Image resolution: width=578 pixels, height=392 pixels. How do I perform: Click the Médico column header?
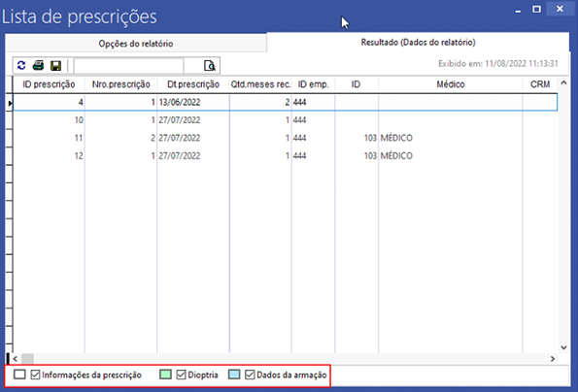[451, 84]
